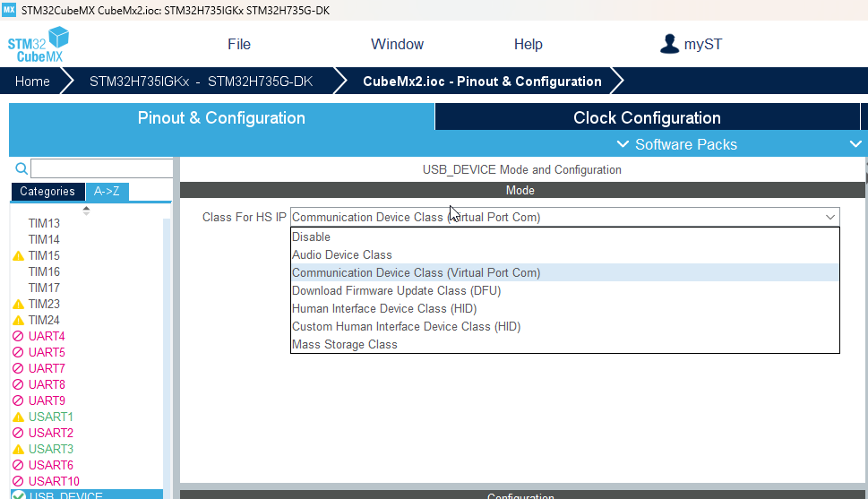The height and width of the screenshot is (499, 868).
Task: Click the warning icon beside TIM15
Action: [x=18, y=256]
